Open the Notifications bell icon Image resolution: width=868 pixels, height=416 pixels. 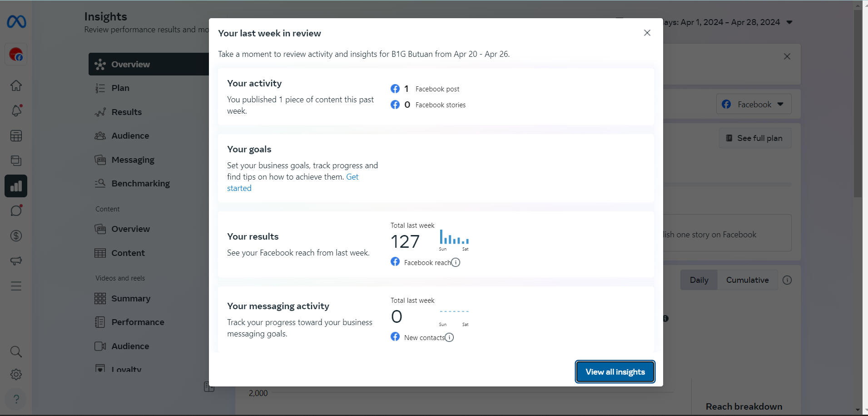pyautogui.click(x=16, y=110)
